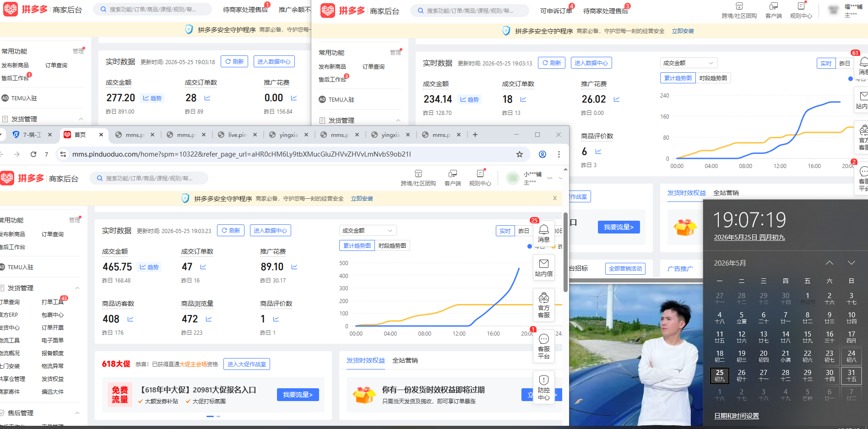This screenshot has height=429, width=868.
Task: Collapse 售后管理 section in front window
Action: pos(77,413)
